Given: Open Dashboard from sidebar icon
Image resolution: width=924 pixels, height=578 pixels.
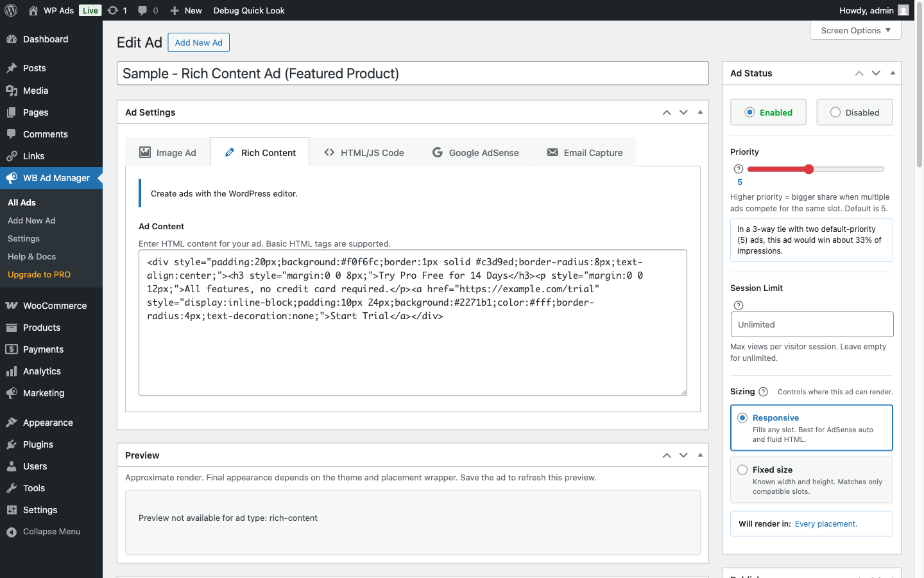Looking at the screenshot, I should click(12, 39).
